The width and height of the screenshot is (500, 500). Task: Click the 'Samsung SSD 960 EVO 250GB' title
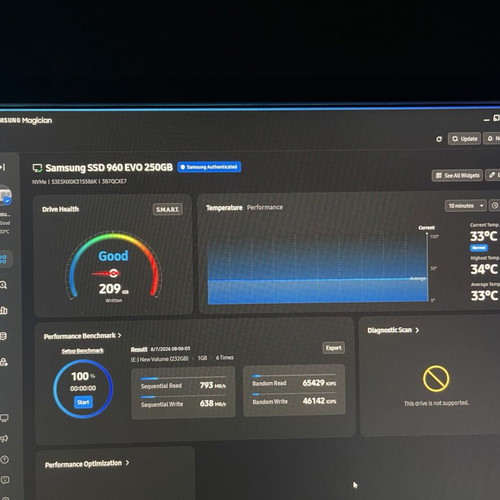(x=109, y=167)
